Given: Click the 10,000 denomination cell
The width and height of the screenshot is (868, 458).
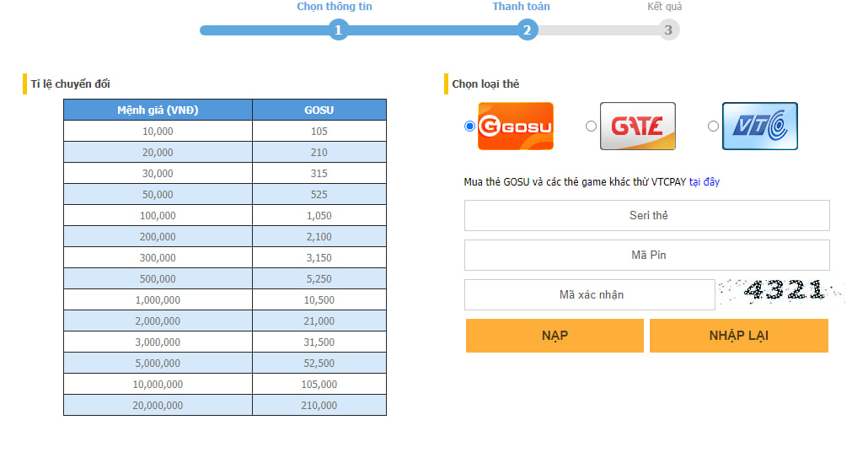Looking at the screenshot, I should [158, 132].
